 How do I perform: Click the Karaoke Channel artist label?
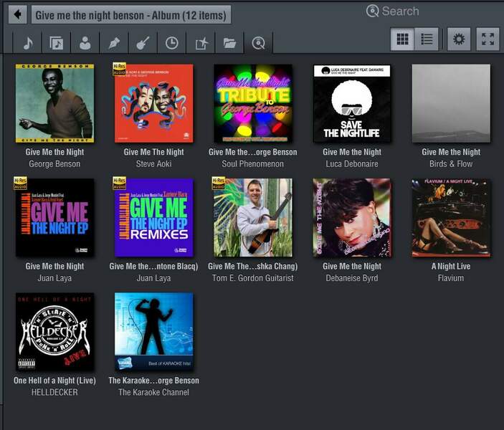(x=153, y=392)
